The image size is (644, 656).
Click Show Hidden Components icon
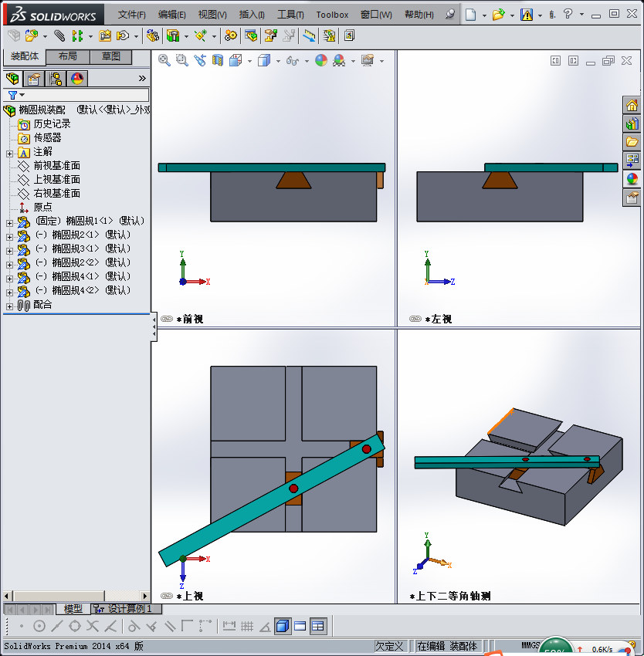(152, 36)
